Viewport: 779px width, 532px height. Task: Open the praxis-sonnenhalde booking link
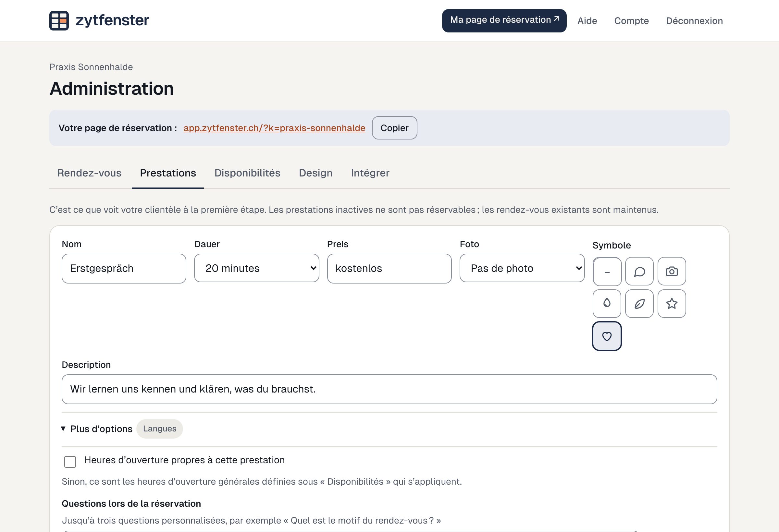pyautogui.click(x=274, y=128)
